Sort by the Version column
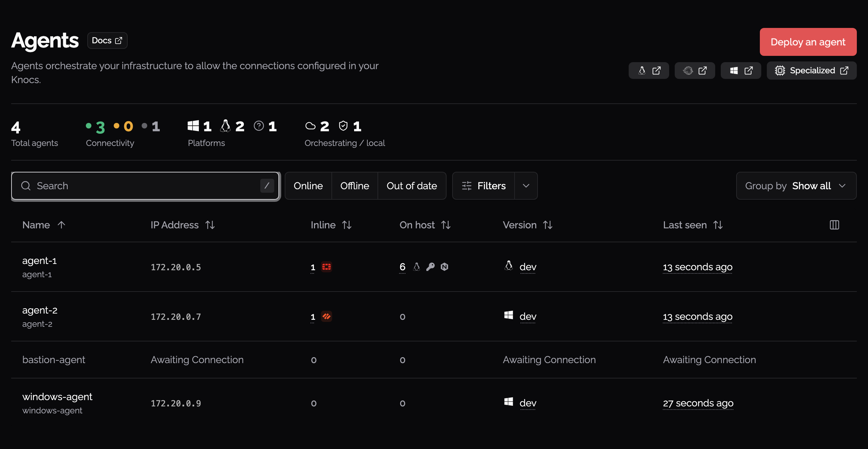 tap(527, 225)
